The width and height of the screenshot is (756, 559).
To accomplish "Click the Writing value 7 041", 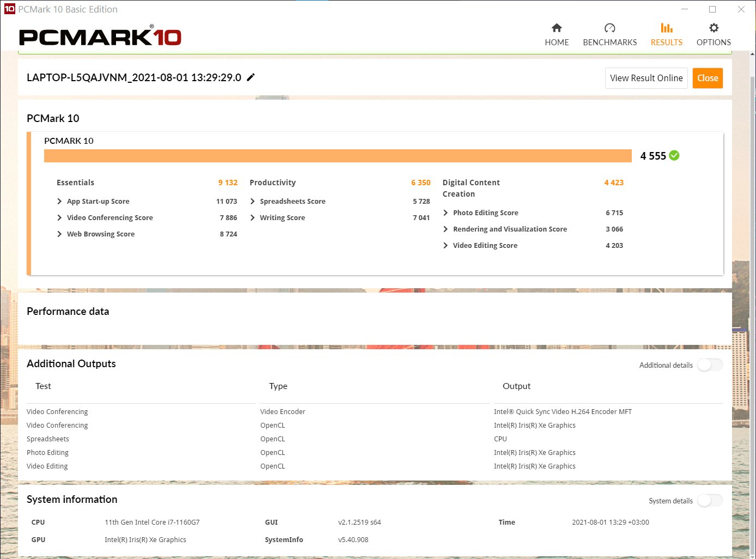I will tap(421, 218).
